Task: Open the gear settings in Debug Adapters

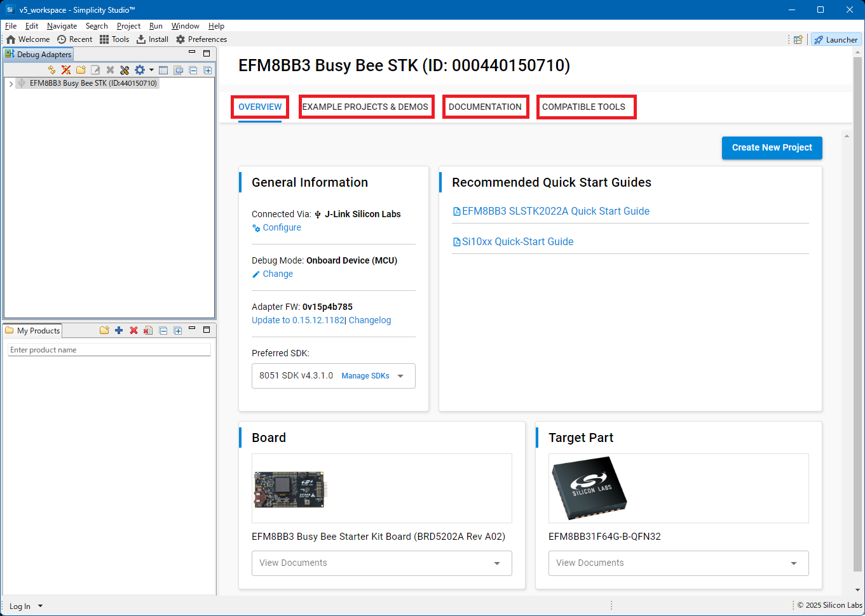Action: point(139,70)
